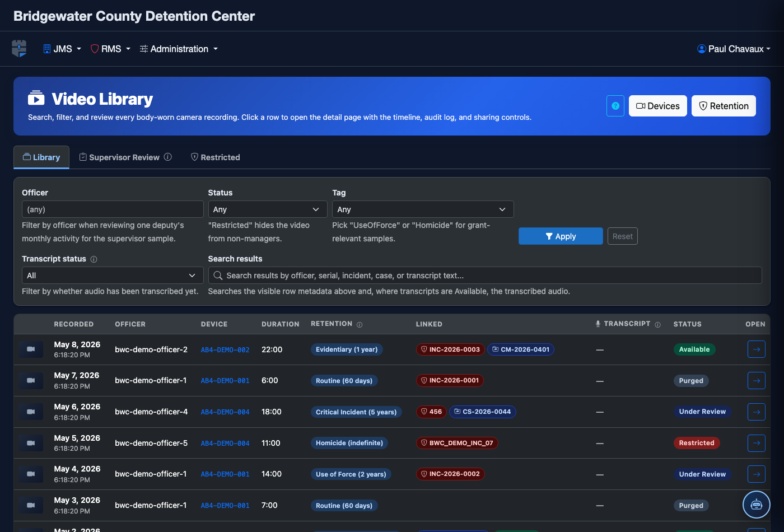Click the camera thumbnail for May 3, 2026
This screenshot has width=784, height=532.
(x=31, y=505)
